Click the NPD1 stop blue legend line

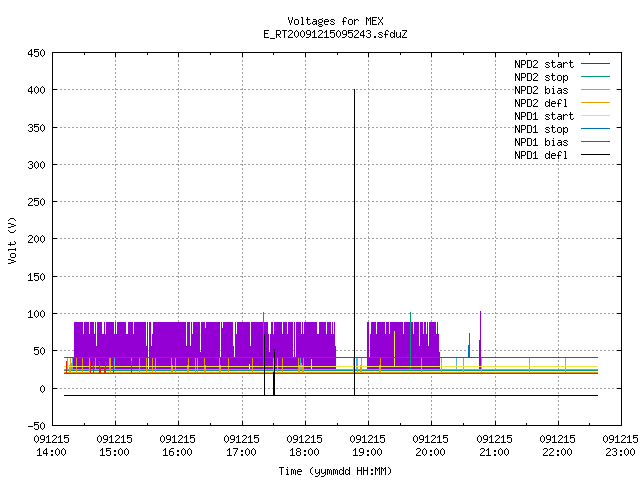click(595, 129)
